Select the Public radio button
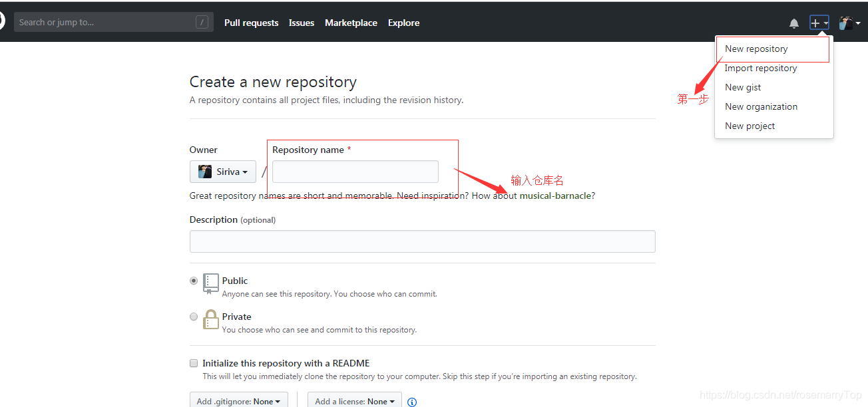 tap(194, 281)
